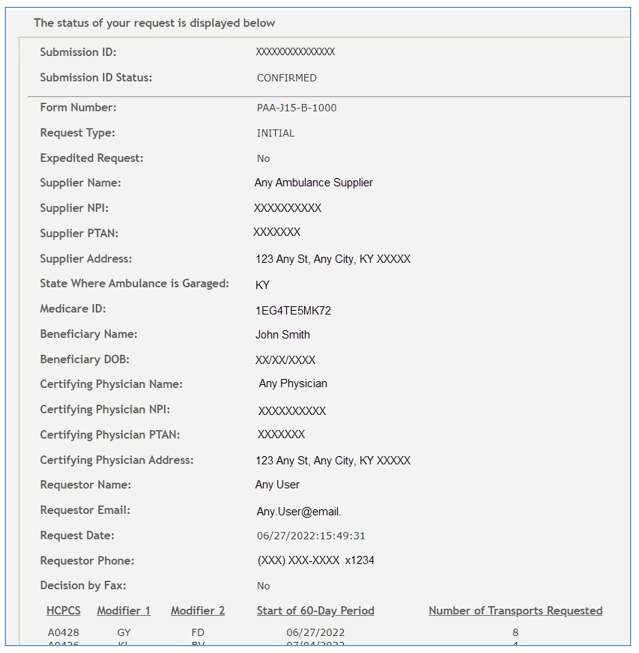Click the Number of Transports Requested header

pos(515,611)
